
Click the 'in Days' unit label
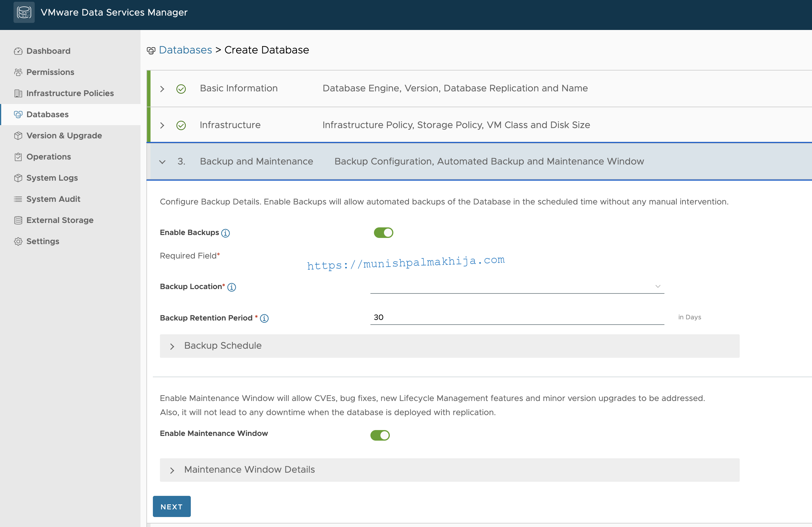[x=689, y=317]
